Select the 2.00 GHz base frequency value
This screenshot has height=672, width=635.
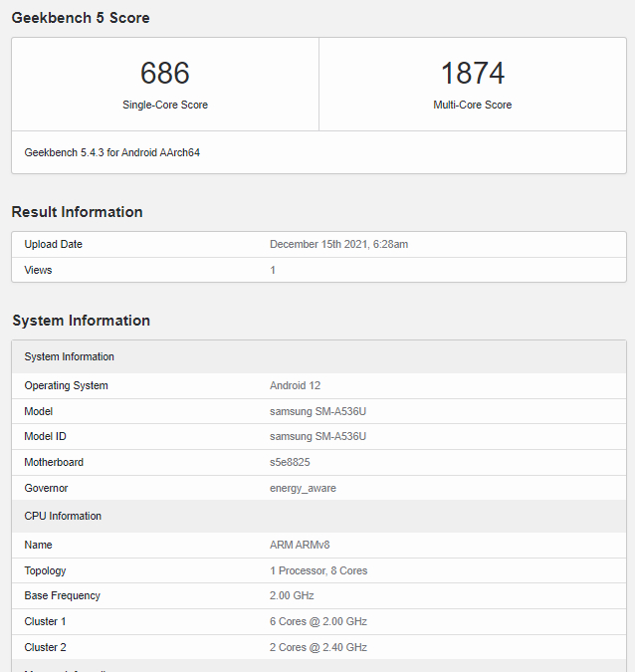point(292,595)
